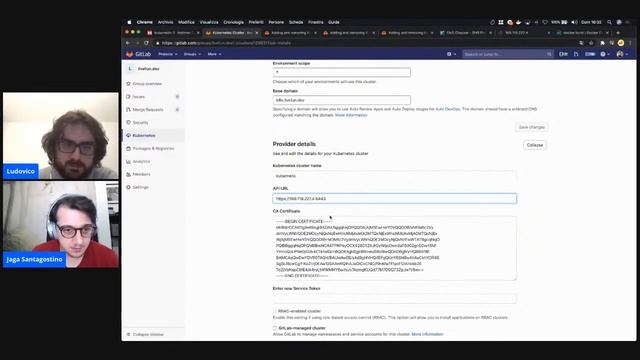The width and height of the screenshot is (640, 360).
Task: Open Members in the sidebar
Action: pos(141,174)
